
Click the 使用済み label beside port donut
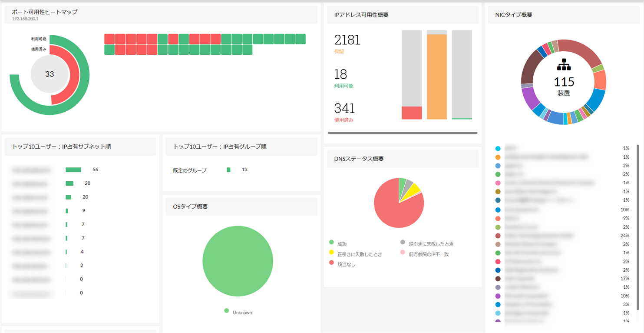pos(39,49)
